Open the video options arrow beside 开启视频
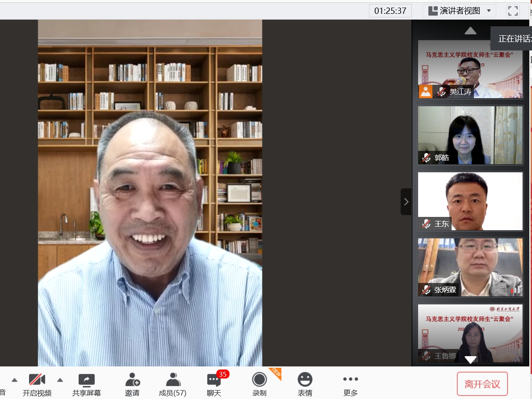This screenshot has height=399, width=532. pyautogui.click(x=60, y=380)
